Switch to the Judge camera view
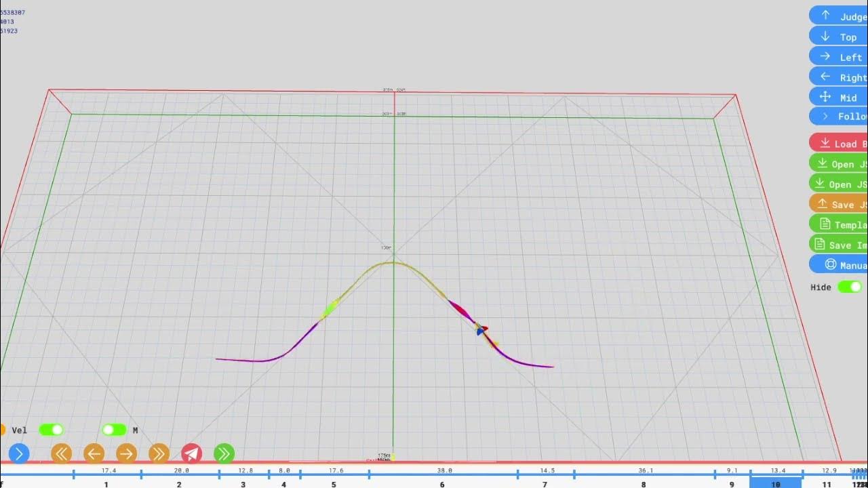This screenshot has width=868, height=488. 838,16
